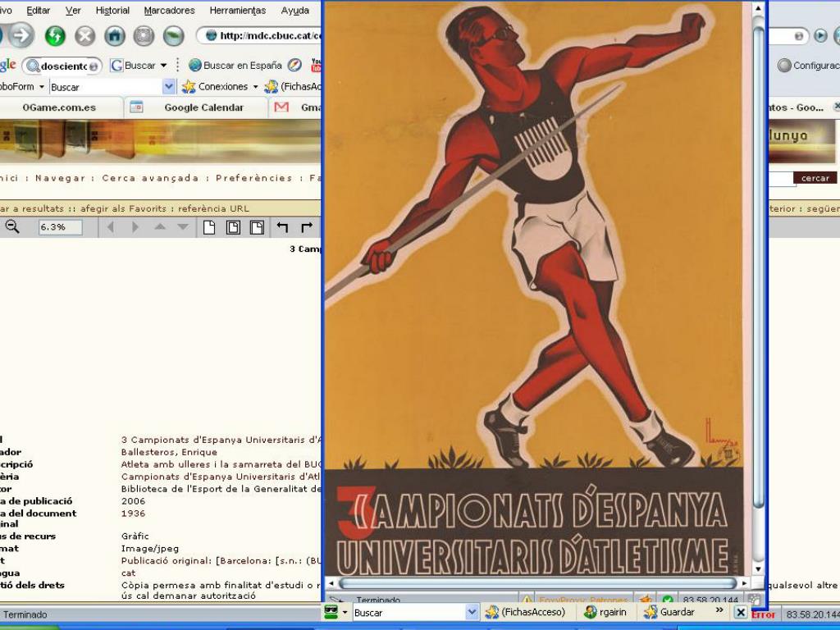840x630 pixels.
Task: Click Buscar en España globe icon
Action: (195, 66)
